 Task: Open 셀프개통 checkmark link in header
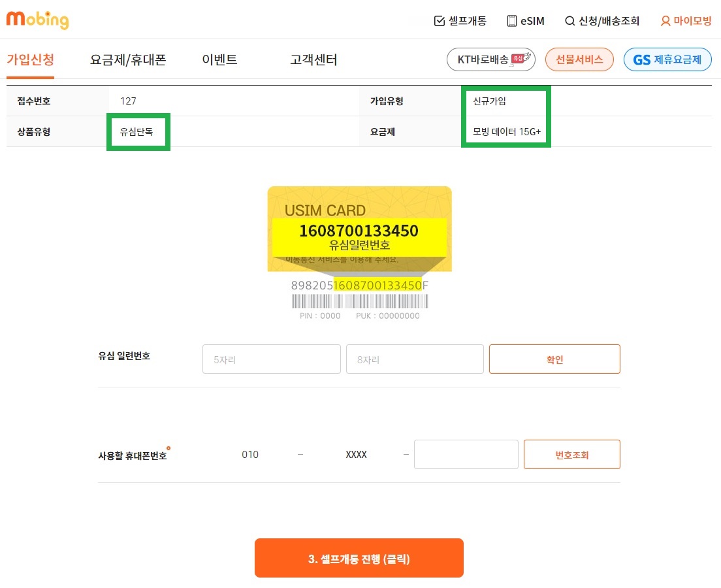point(460,21)
